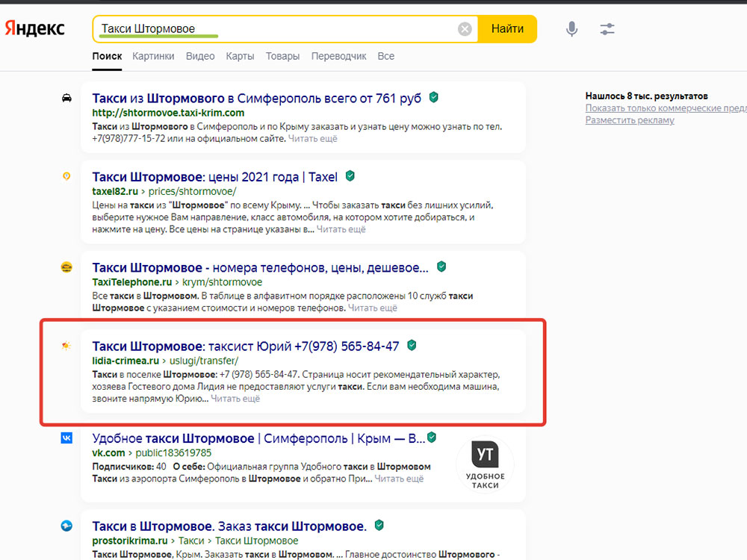Click the Taxel result favicon
The height and width of the screenshot is (560, 747).
[x=66, y=176]
